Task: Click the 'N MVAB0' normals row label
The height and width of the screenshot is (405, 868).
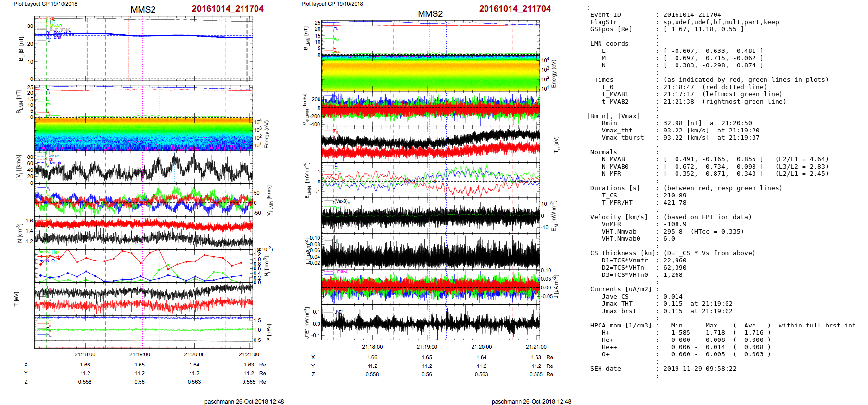Action: (x=615, y=167)
